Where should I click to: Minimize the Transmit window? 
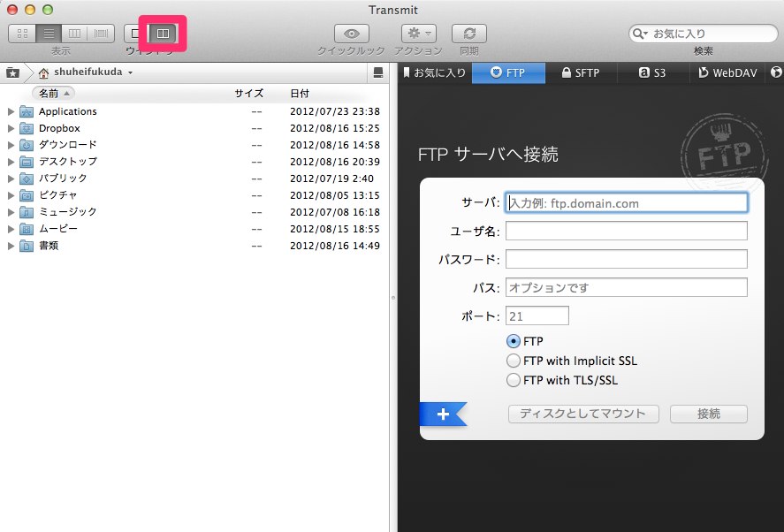pyautogui.click(x=30, y=10)
